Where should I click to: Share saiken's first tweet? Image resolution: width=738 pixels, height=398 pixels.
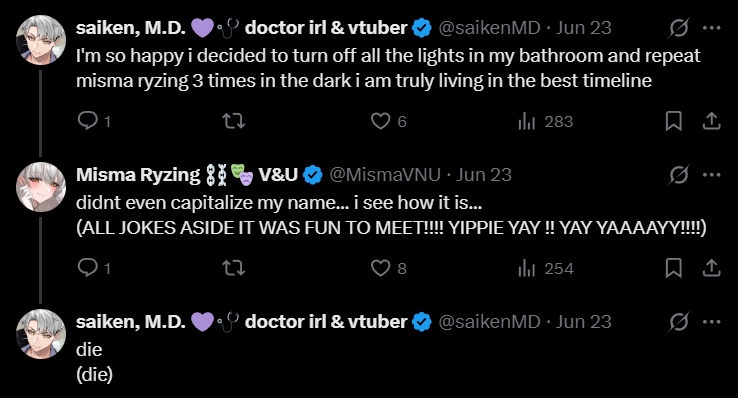point(712,121)
